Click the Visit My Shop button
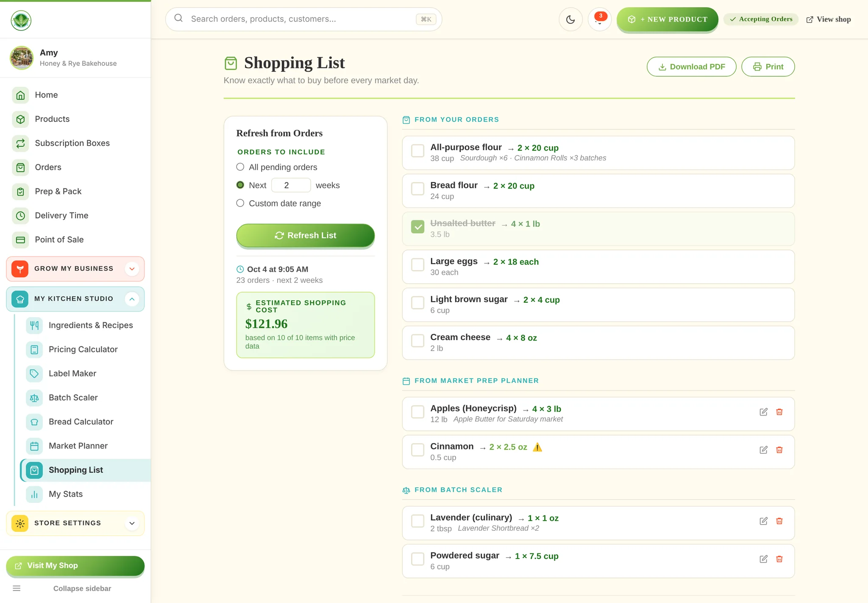 (75, 566)
